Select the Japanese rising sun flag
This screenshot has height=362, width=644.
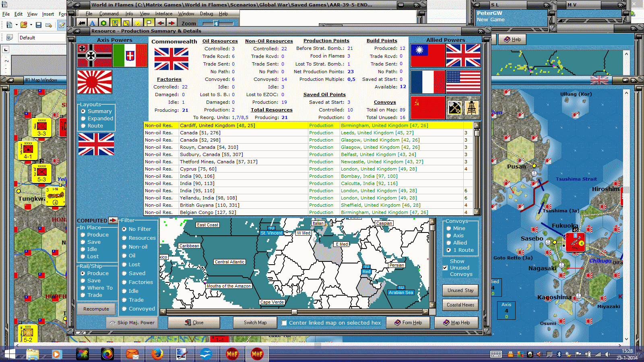coord(95,82)
